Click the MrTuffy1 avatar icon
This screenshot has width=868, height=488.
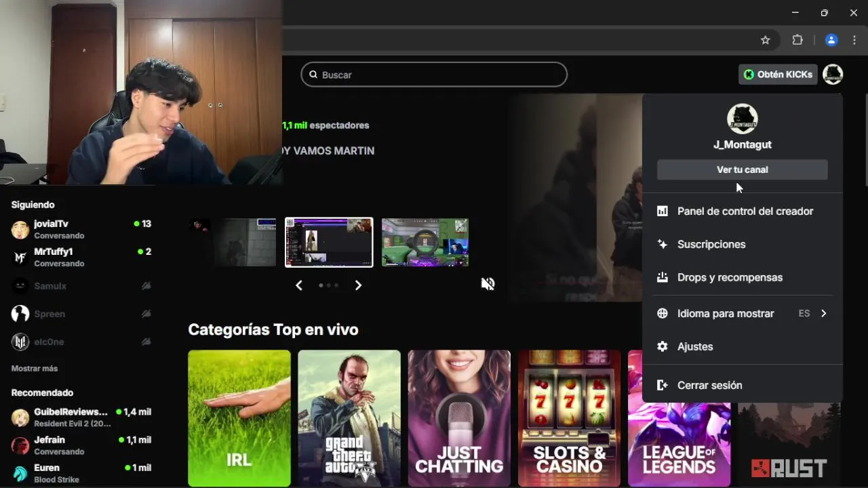[20, 258]
